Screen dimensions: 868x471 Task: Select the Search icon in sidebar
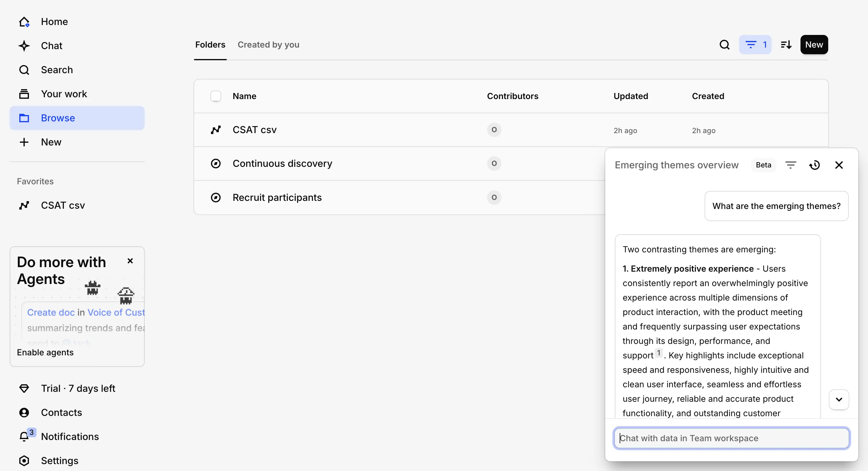(x=24, y=70)
